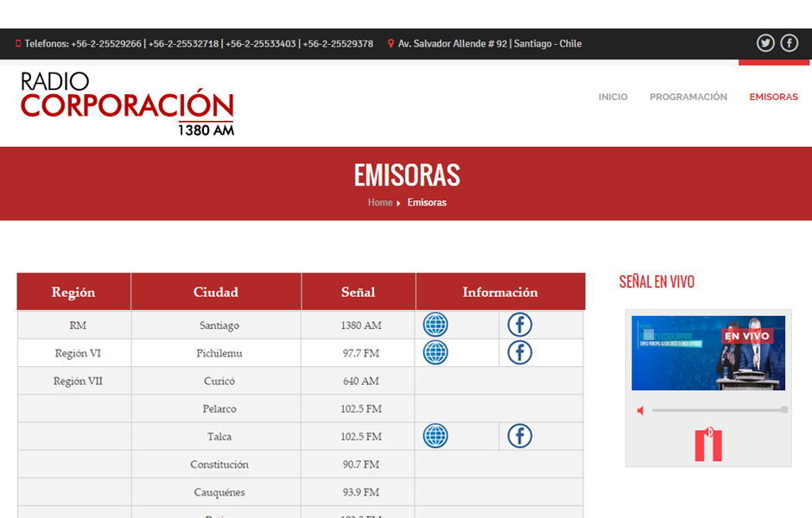Viewport: 812px width, 518px height.
Task: Select the Constitución city cell
Action: [x=216, y=464]
